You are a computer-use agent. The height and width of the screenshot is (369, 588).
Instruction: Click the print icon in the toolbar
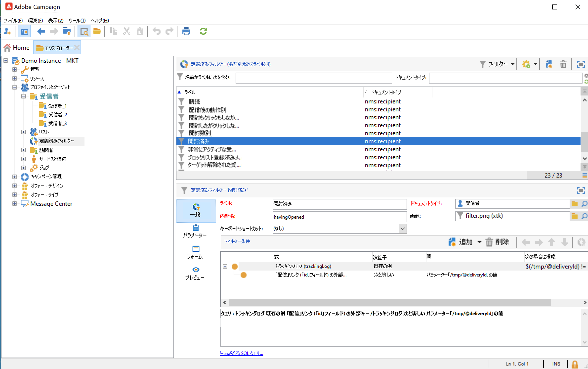tap(186, 32)
